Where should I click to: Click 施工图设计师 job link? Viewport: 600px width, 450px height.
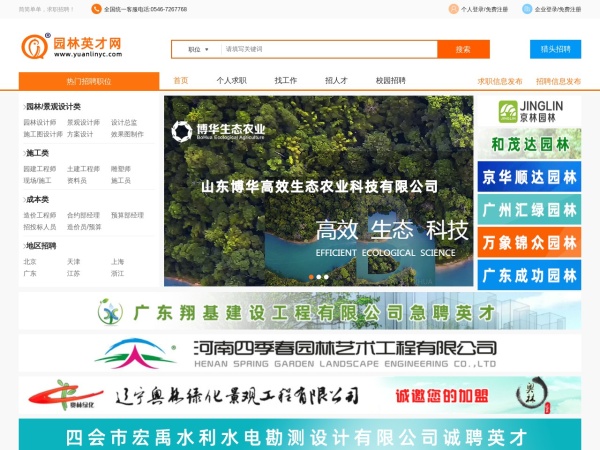tap(43, 134)
